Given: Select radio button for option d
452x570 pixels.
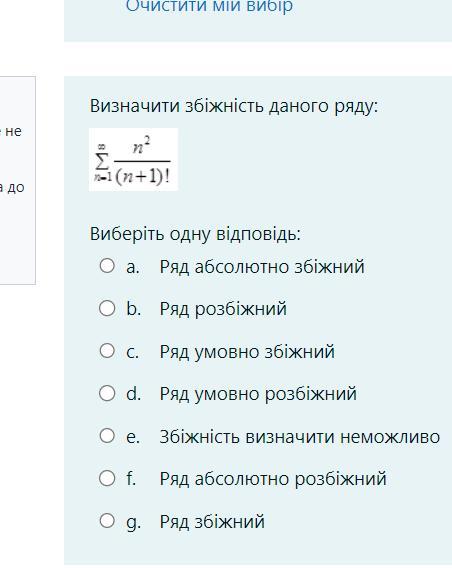Looking at the screenshot, I should (x=107, y=393).
